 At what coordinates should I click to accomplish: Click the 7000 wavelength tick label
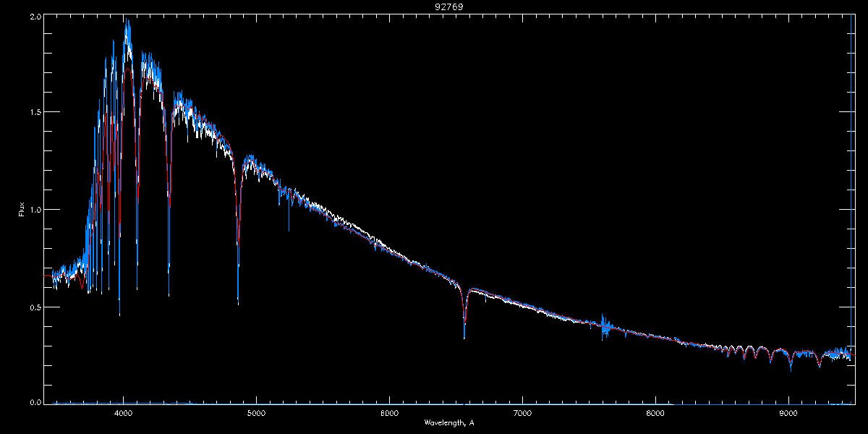pyautogui.click(x=522, y=413)
